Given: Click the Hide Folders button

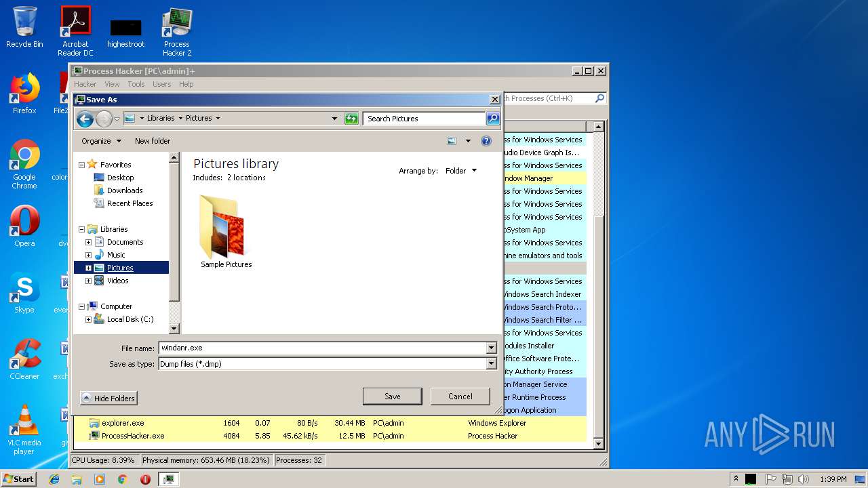Looking at the screenshot, I should coord(108,399).
